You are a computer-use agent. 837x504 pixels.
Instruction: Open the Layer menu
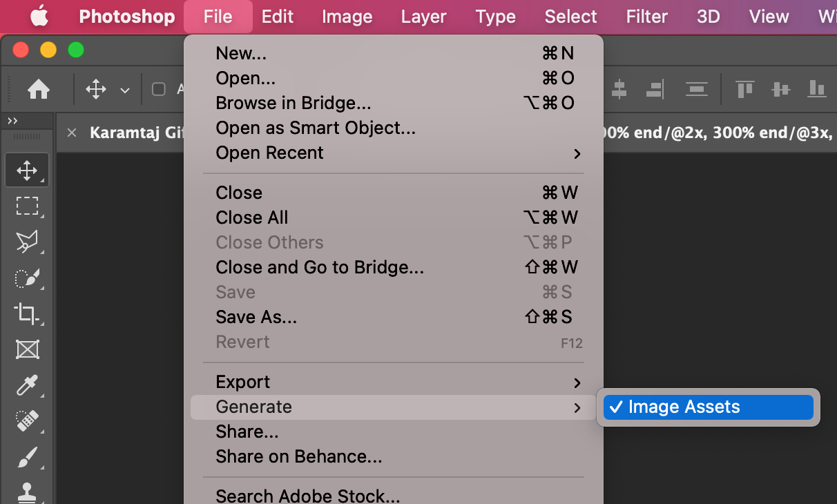pos(424,17)
